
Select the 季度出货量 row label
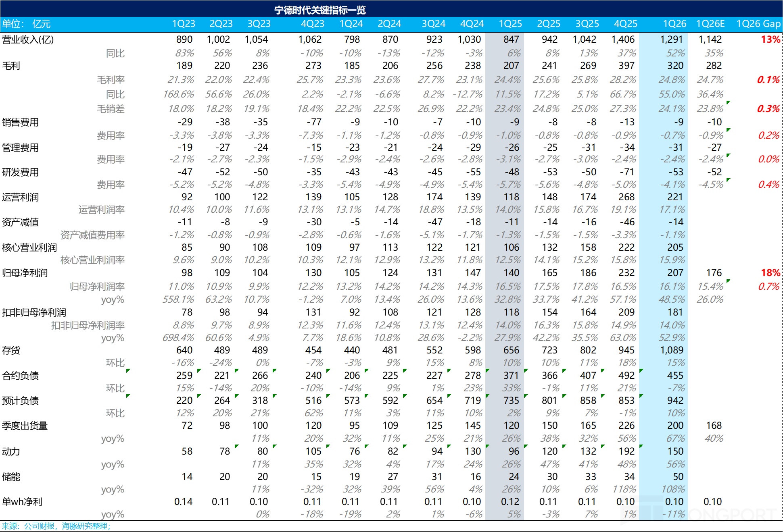(x=25, y=426)
